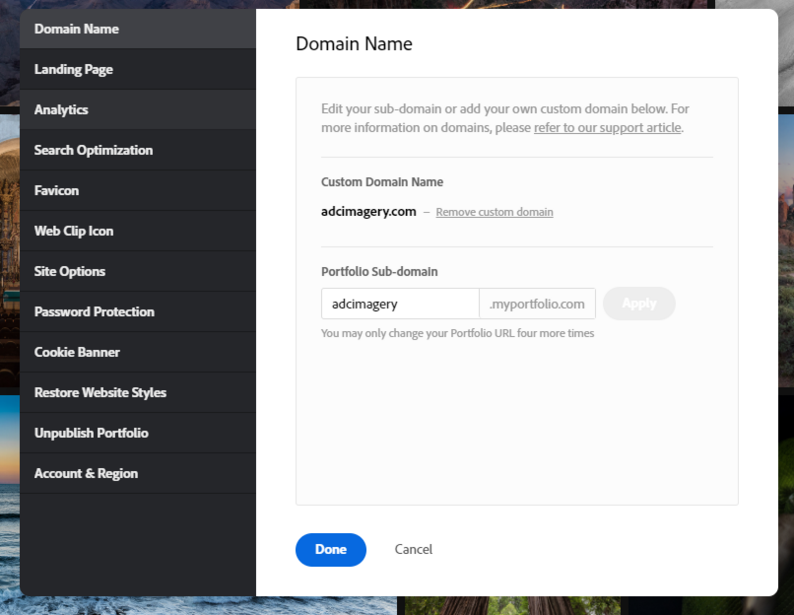Image resolution: width=794 pixels, height=615 pixels.
Task: Go to Account & Region settings
Action: click(x=138, y=474)
